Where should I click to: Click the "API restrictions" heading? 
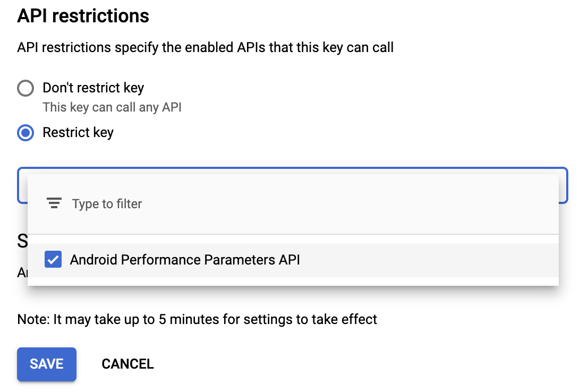click(x=83, y=16)
